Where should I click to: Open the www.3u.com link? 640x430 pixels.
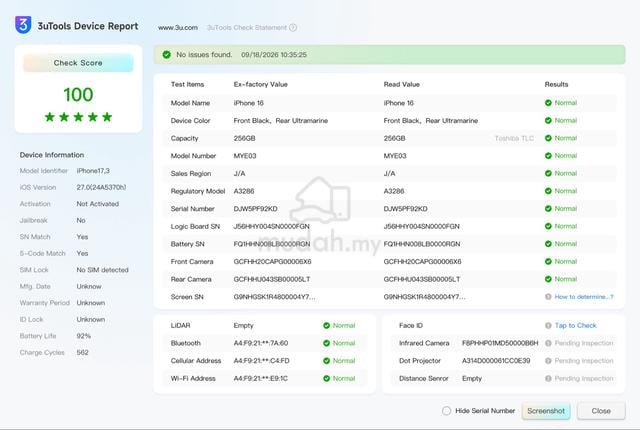click(x=178, y=28)
